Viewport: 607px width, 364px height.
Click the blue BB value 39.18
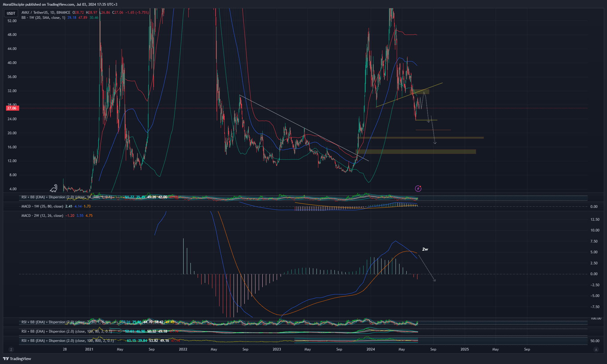(72, 18)
